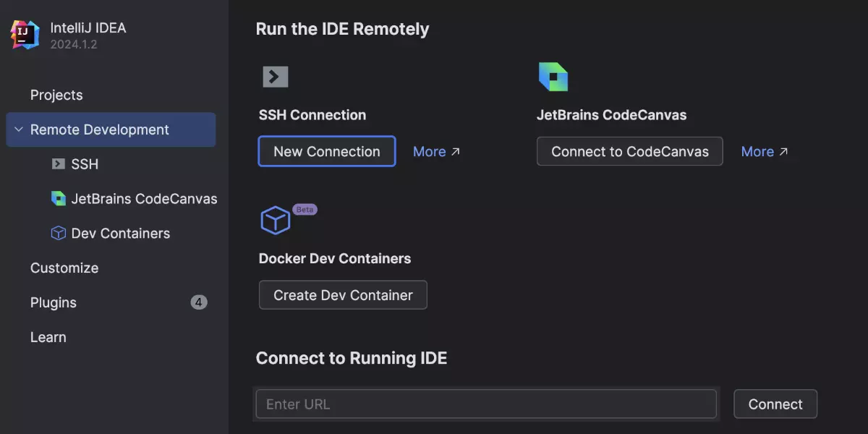Focus the Enter URL input field

[x=485, y=404]
